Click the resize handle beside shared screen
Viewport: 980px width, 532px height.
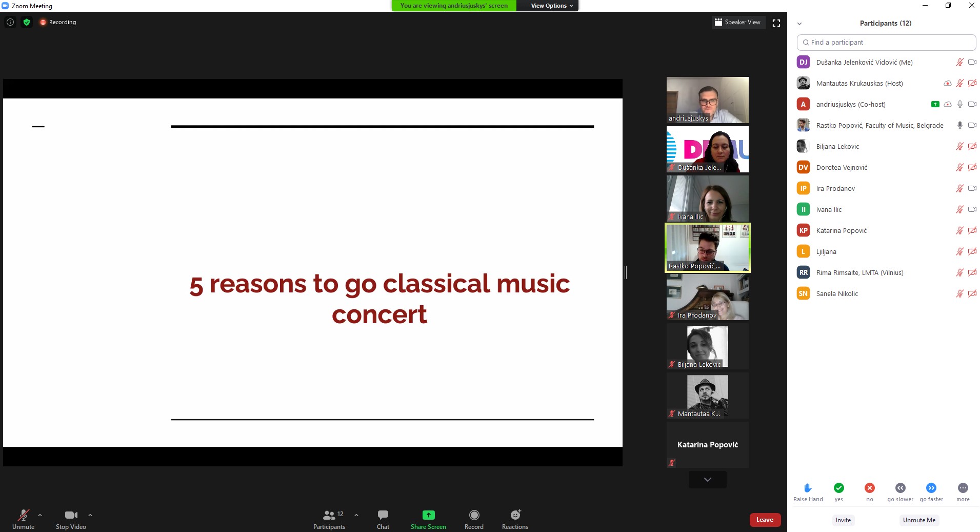pos(626,272)
